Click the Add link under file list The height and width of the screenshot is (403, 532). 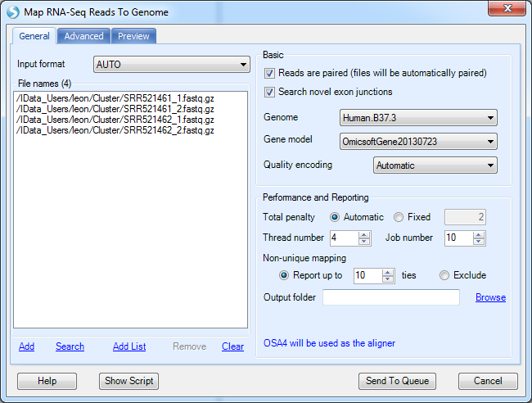coord(26,346)
